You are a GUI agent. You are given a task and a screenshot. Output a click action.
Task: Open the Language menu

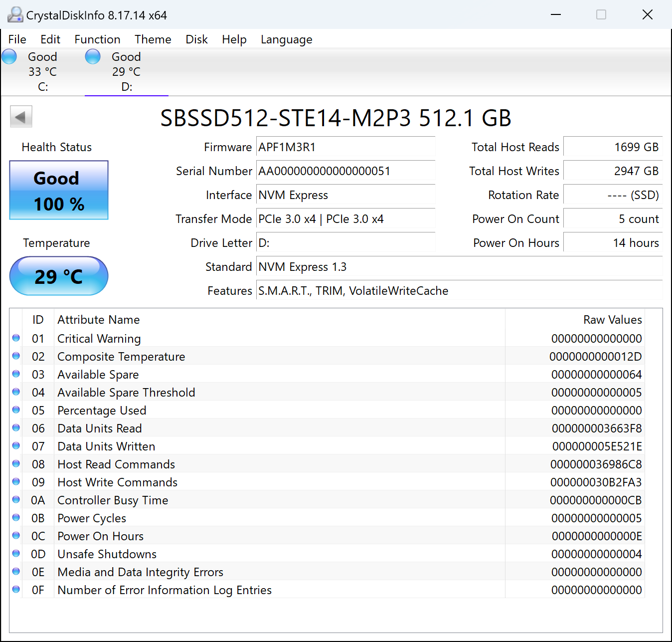[286, 39]
